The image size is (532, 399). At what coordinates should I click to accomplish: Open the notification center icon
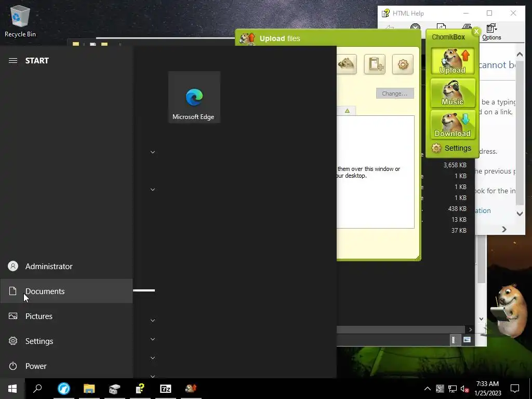pyautogui.click(x=515, y=389)
